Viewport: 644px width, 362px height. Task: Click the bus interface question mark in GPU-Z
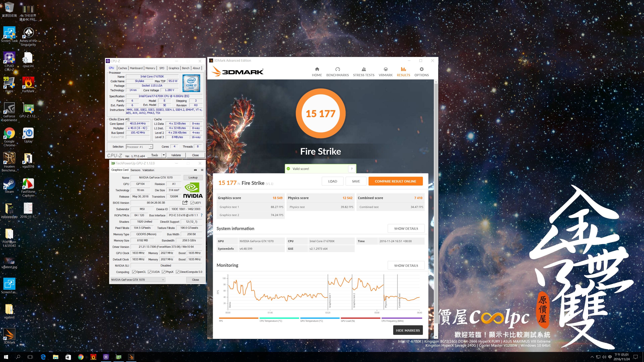pos(201,215)
